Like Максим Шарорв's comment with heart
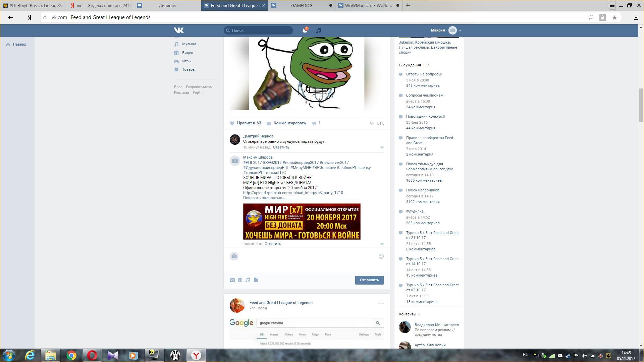This screenshot has height=362, width=644. point(382,244)
